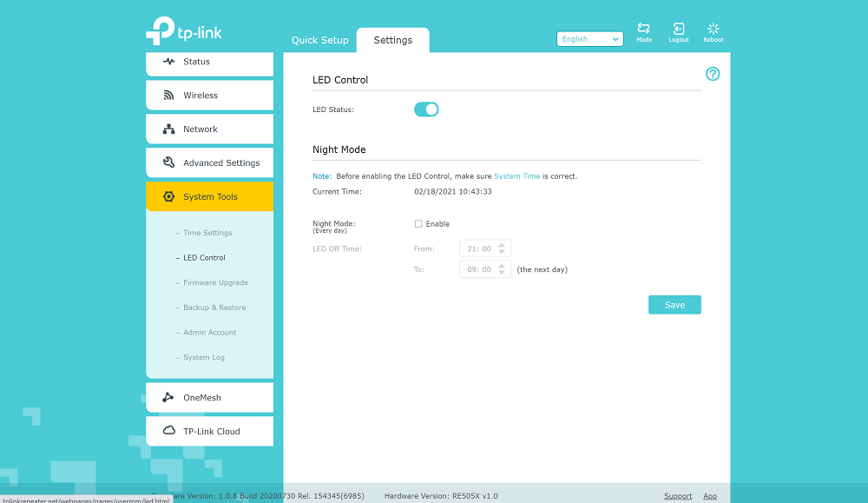Viewport: 868px width, 503px height.
Task: Check the Night Mode Enable checkbox
Action: point(418,224)
